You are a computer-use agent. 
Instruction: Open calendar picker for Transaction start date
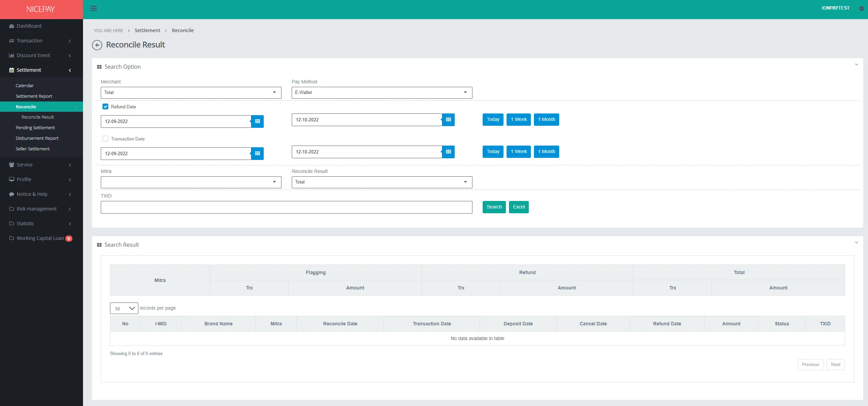[x=257, y=153]
